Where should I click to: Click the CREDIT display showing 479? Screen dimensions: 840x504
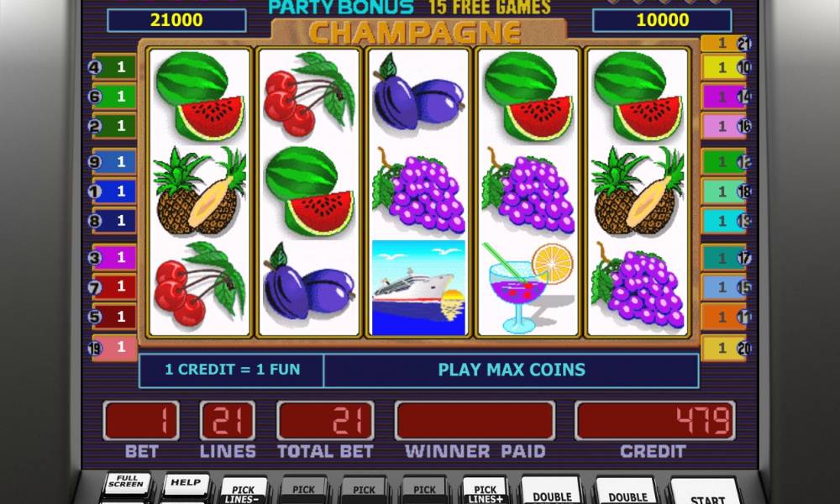point(654,421)
